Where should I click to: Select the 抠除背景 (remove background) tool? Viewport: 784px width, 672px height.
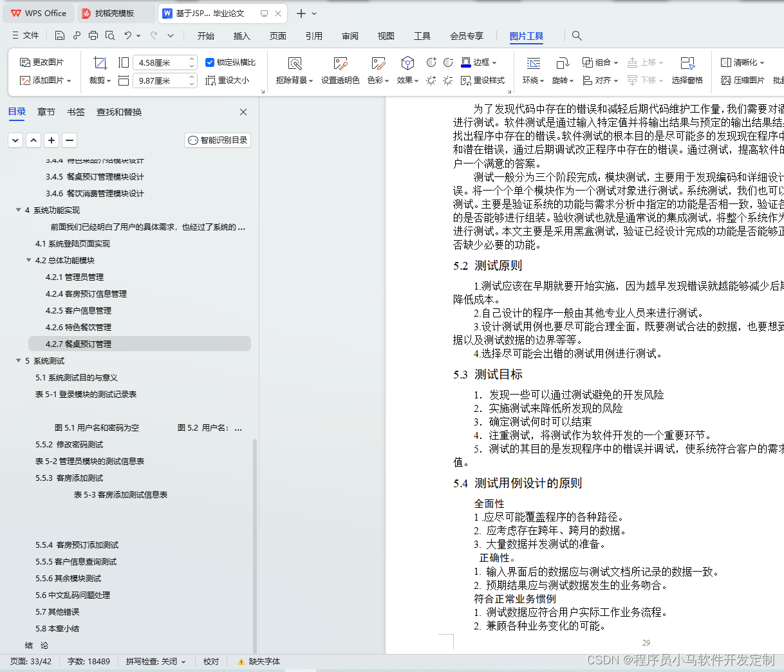[x=295, y=71]
